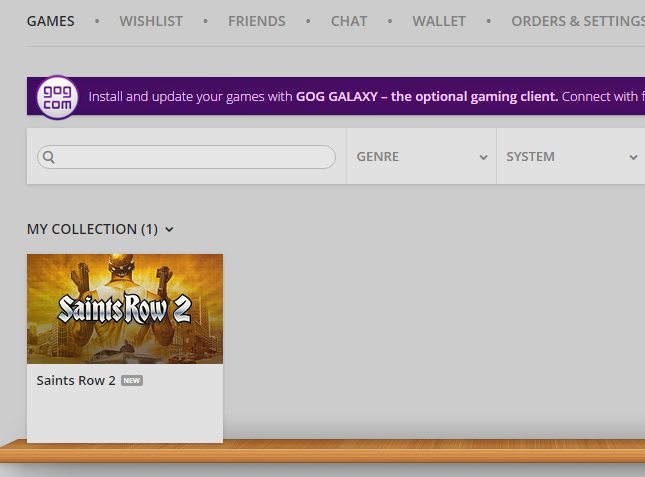The image size is (645, 477).
Task: Switch to the WISHLIST tab
Action: click(151, 21)
